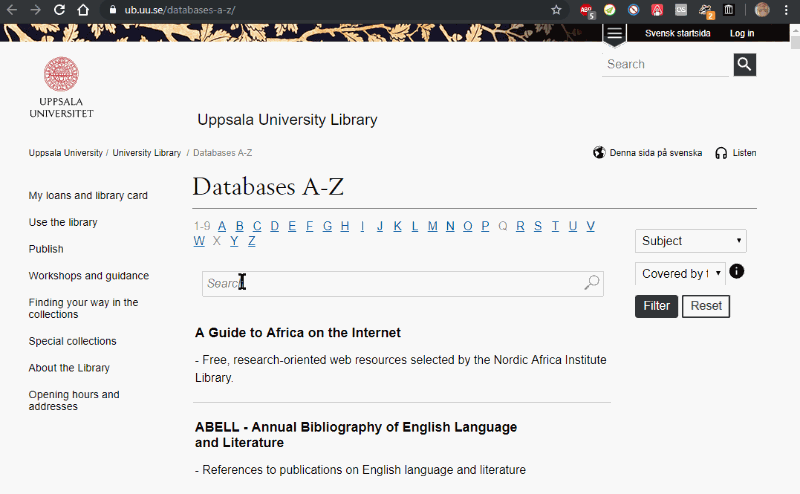Open My loans and library card
800x494 pixels.
tap(88, 195)
